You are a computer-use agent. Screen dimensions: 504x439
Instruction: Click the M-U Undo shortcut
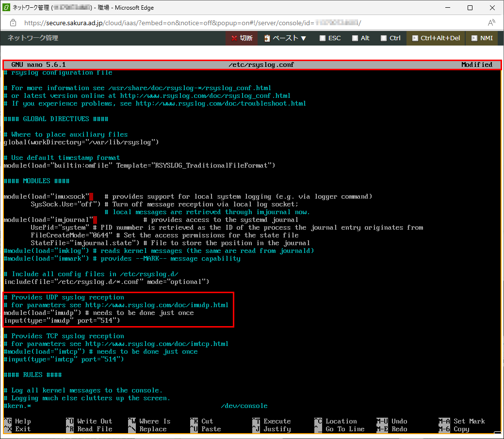[391, 422]
